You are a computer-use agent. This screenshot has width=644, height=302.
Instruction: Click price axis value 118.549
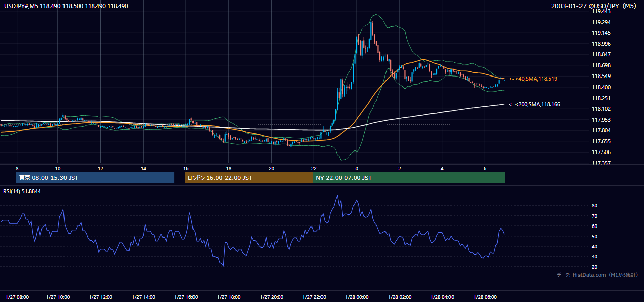coord(602,77)
